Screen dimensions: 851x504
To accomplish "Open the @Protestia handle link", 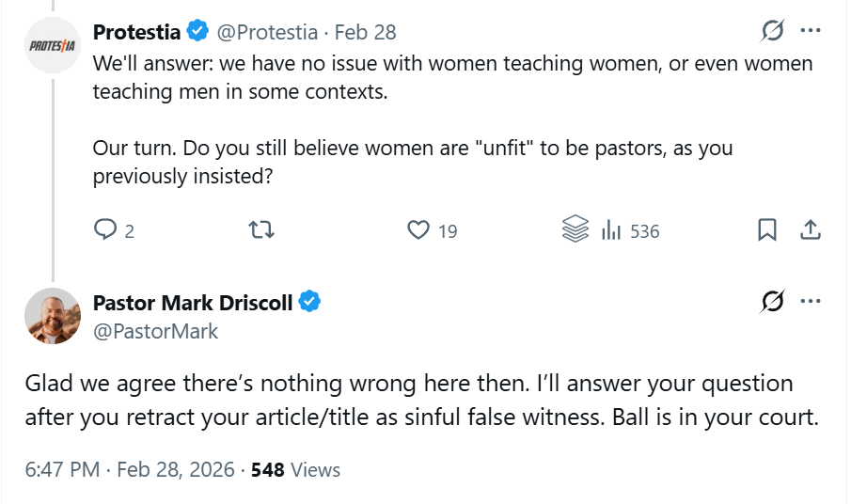I will point(269,32).
